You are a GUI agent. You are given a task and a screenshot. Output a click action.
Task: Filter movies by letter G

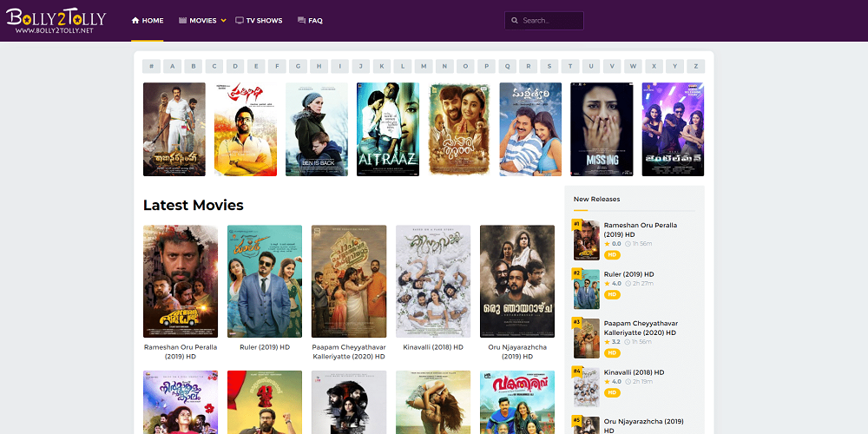coord(298,67)
